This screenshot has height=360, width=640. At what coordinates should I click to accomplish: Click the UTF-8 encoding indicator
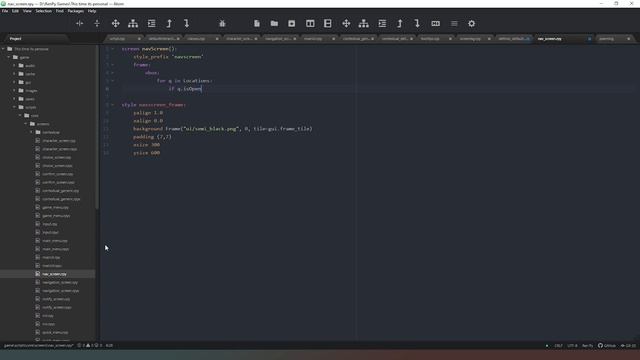pyautogui.click(x=572, y=346)
